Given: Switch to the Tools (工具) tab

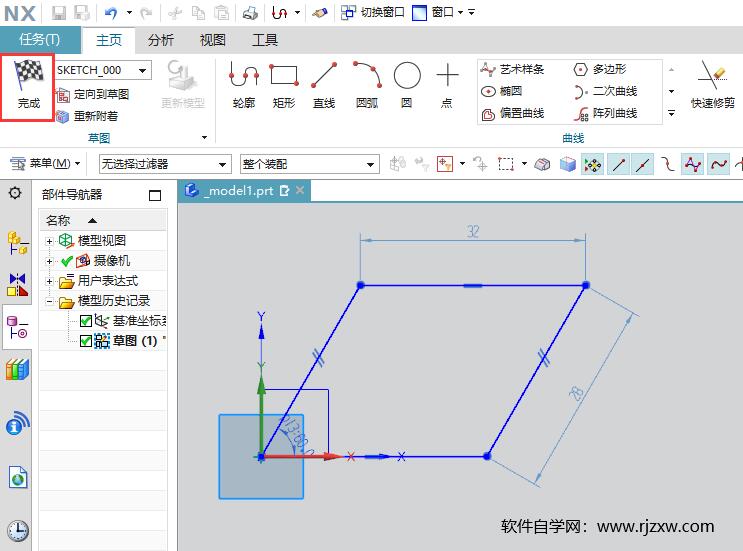Looking at the screenshot, I should (264, 40).
